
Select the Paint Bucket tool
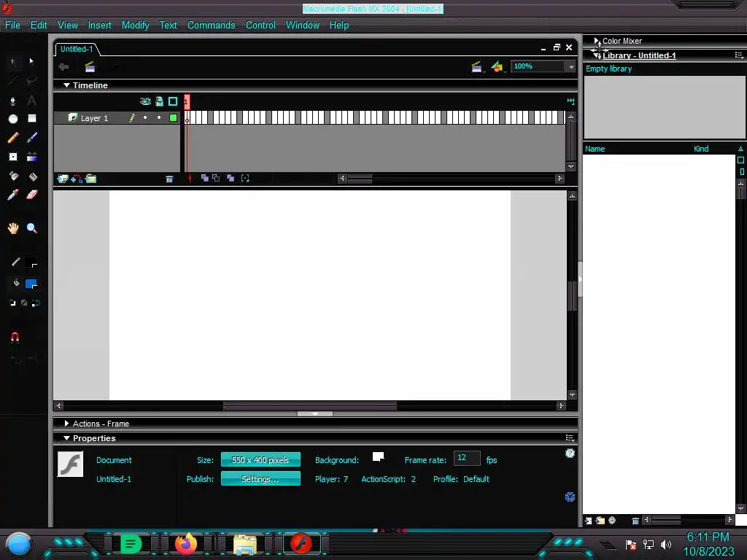pyautogui.click(x=32, y=176)
